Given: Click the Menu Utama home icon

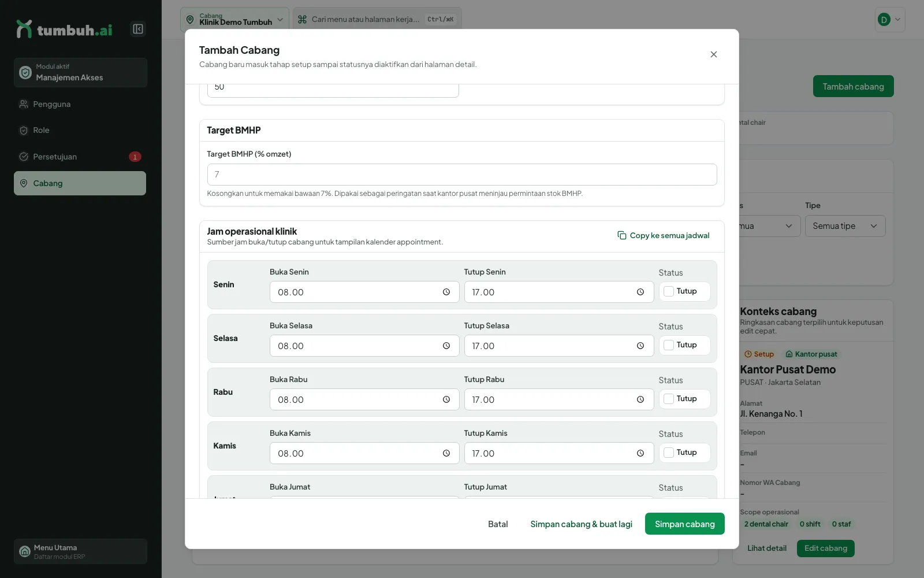Looking at the screenshot, I should [x=25, y=551].
